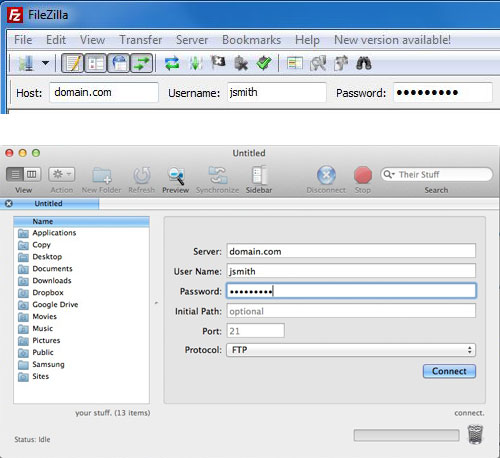Toggle synchronized browsing icon in FileZilla
Viewport: 500px width, 458px height.
341,63
